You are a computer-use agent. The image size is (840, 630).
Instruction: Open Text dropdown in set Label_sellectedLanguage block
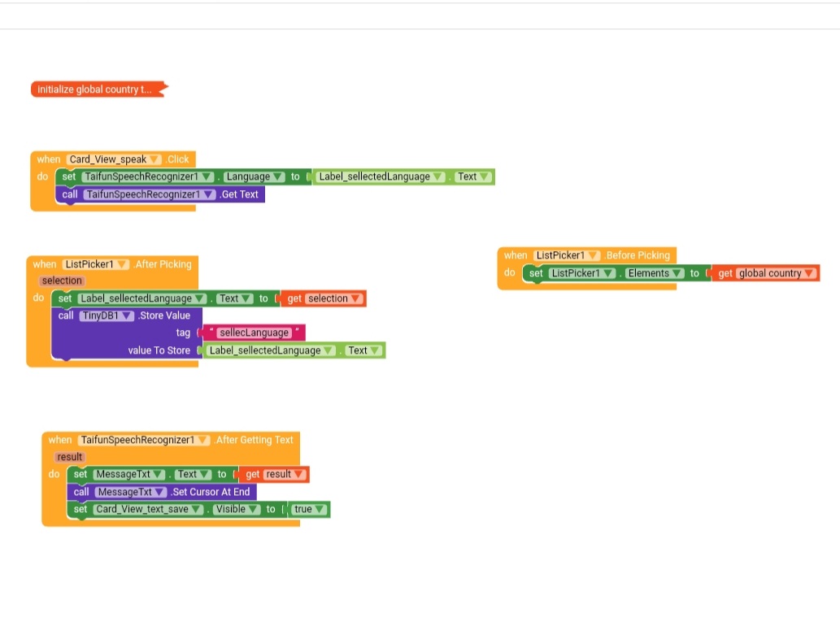click(x=234, y=298)
